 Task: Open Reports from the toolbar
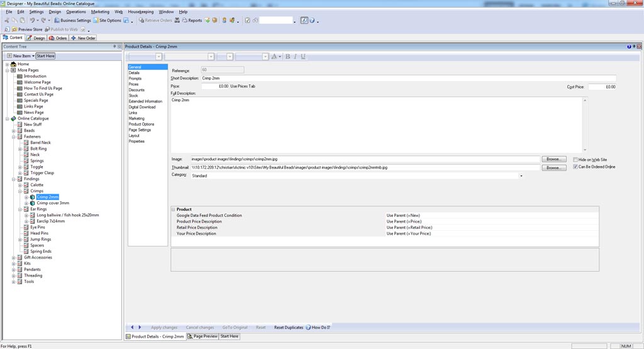click(192, 20)
